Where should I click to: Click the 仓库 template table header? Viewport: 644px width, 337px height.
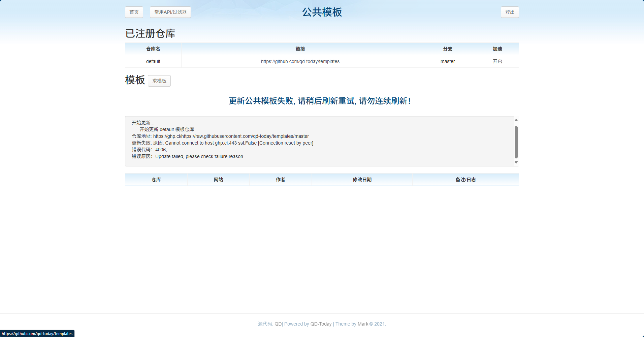click(156, 180)
